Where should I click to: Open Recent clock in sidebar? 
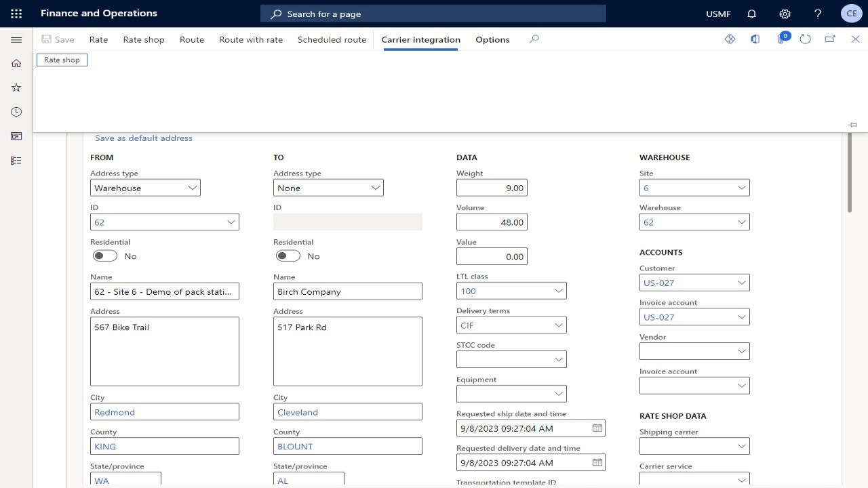coord(16,112)
